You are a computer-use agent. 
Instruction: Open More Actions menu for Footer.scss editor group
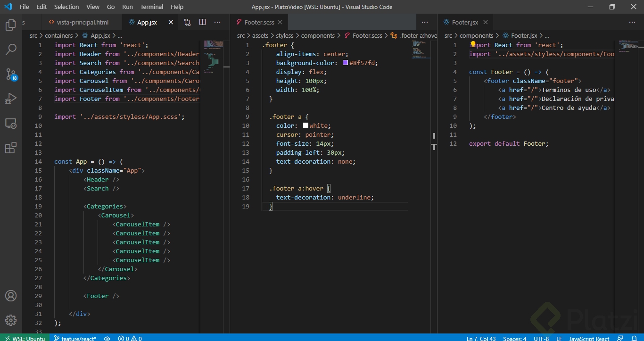tap(425, 22)
